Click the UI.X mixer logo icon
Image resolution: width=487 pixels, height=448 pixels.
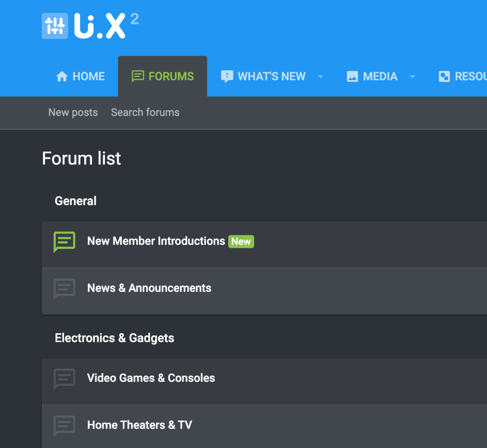[x=55, y=26]
